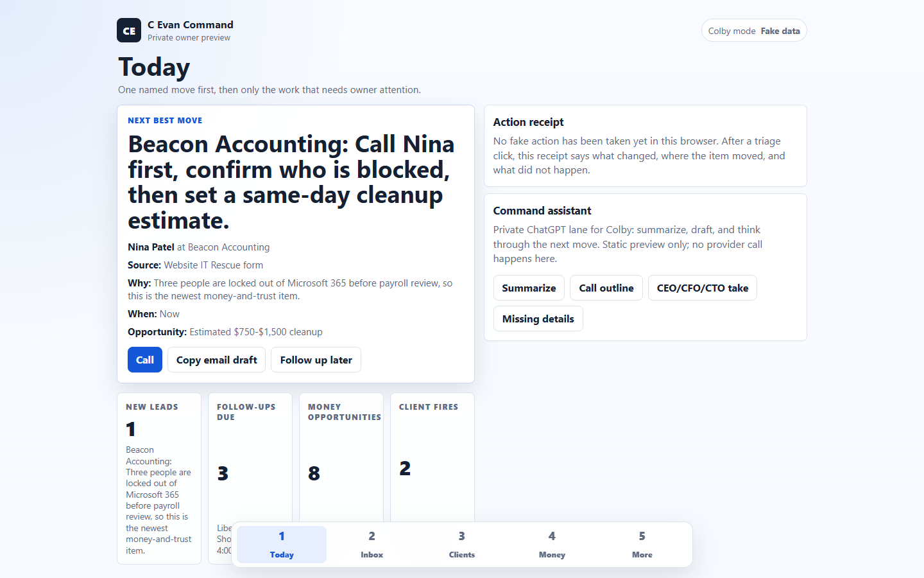This screenshot has height=578, width=924.
Task: Click the Missing details button
Action: (x=538, y=319)
